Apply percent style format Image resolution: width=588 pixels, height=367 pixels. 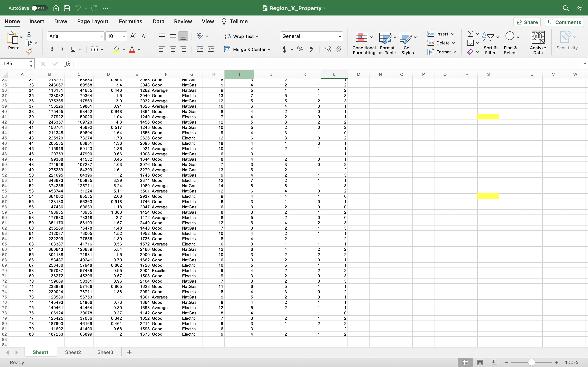(300, 50)
